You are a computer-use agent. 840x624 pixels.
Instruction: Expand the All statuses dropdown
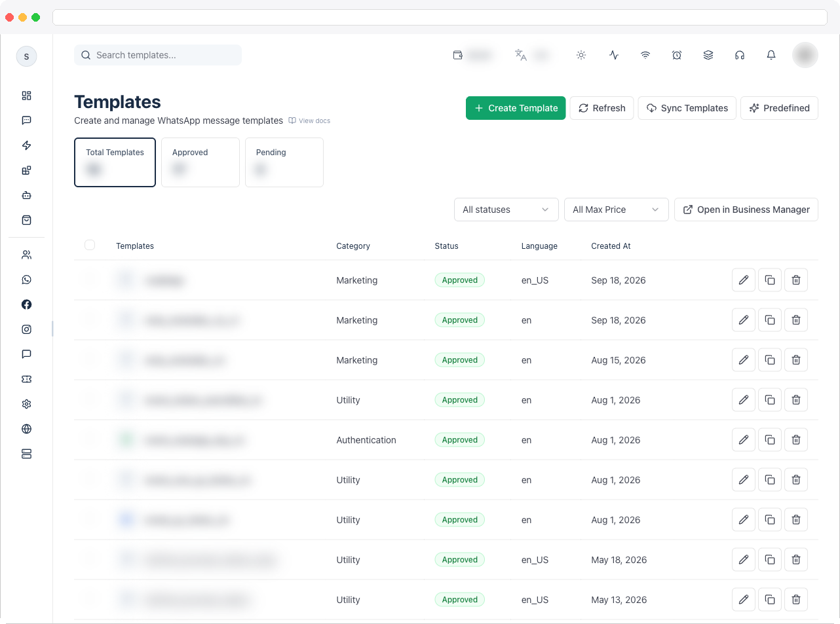click(x=506, y=210)
